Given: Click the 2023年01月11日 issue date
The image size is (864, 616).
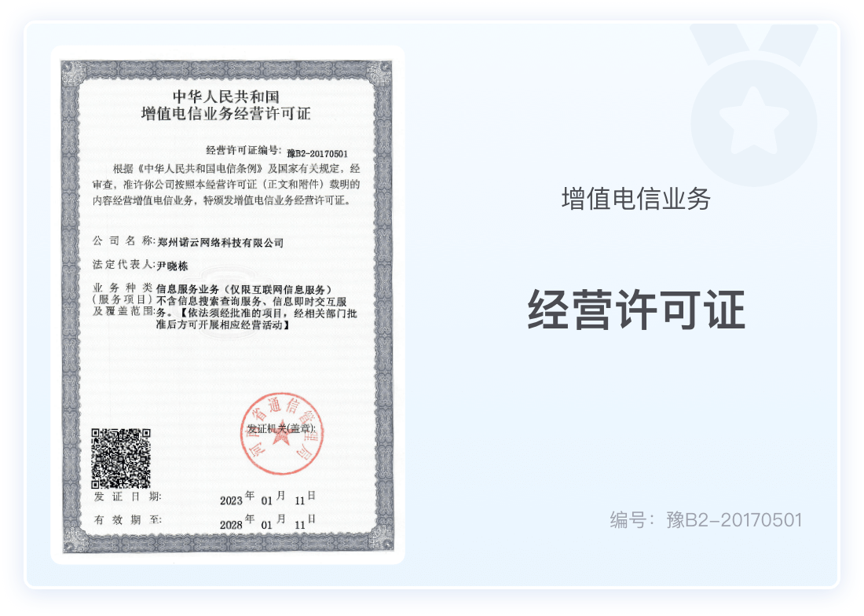Looking at the screenshot, I should [267, 498].
